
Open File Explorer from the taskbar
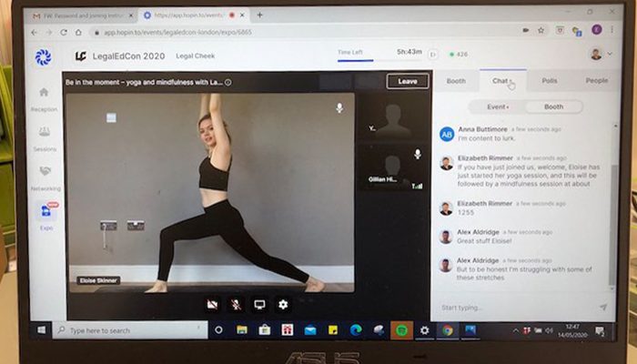[242, 329]
